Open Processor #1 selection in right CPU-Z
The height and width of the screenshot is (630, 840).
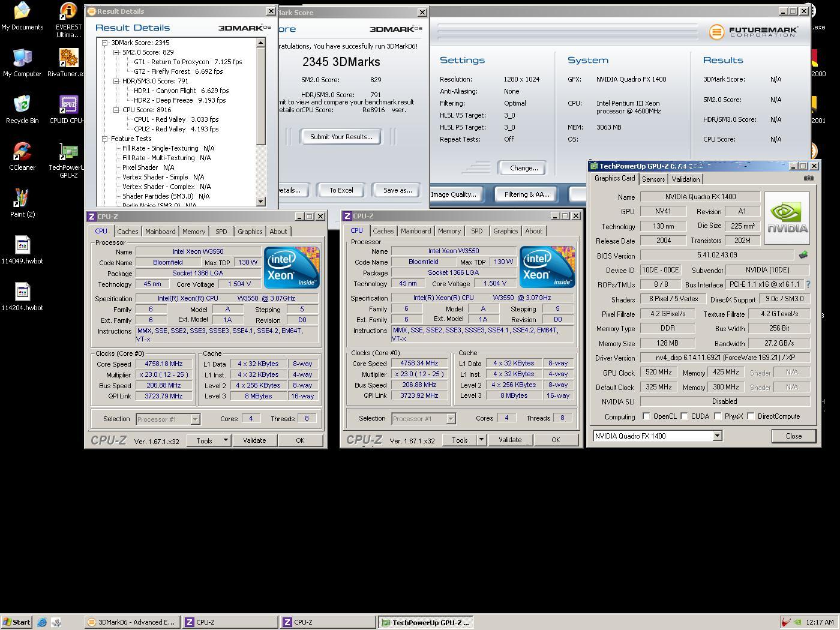click(424, 418)
